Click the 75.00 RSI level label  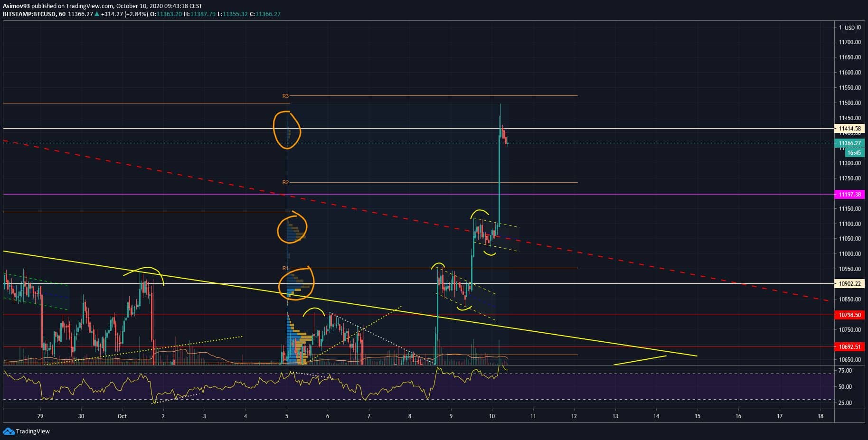click(x=845, y=371)
